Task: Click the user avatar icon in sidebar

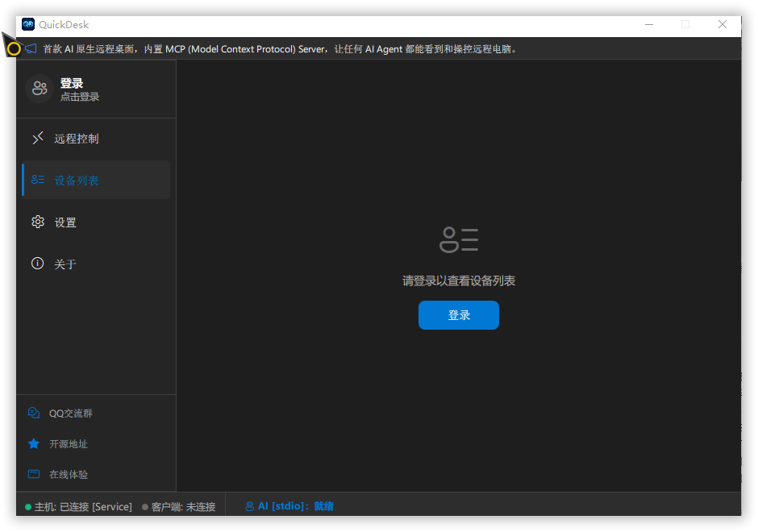Action: click(39, 89)
